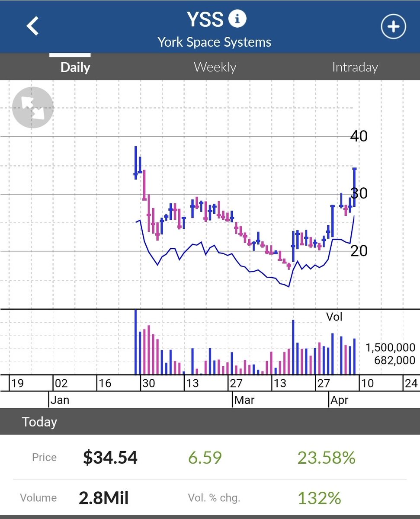Switch to the Weekly tab

(215, 67)
